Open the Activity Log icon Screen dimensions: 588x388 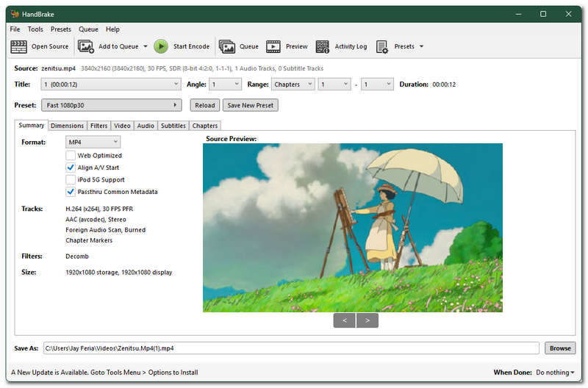(323, 46)
